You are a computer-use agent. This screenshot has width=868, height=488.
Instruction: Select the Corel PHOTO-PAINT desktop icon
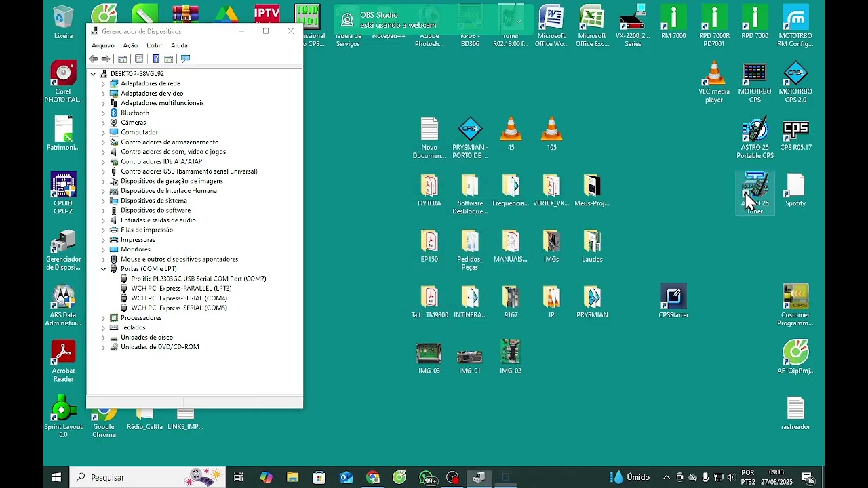(x=63, y=82)
